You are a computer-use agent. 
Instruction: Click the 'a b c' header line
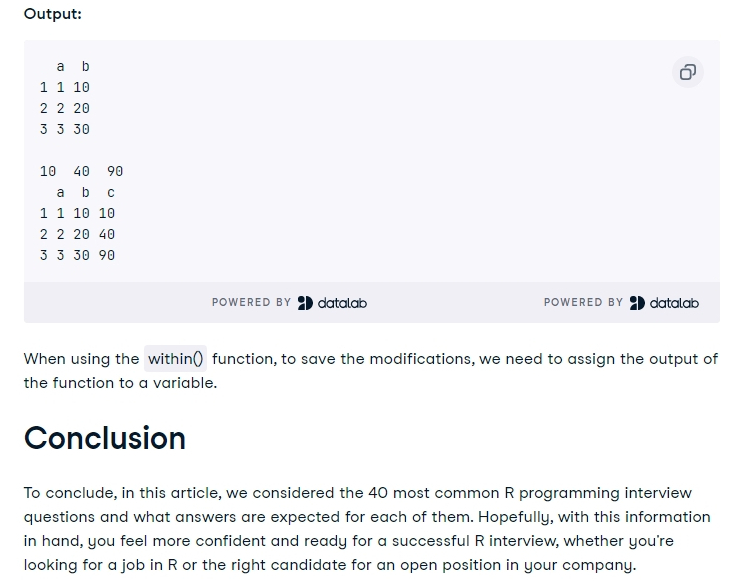click(85, 192)
